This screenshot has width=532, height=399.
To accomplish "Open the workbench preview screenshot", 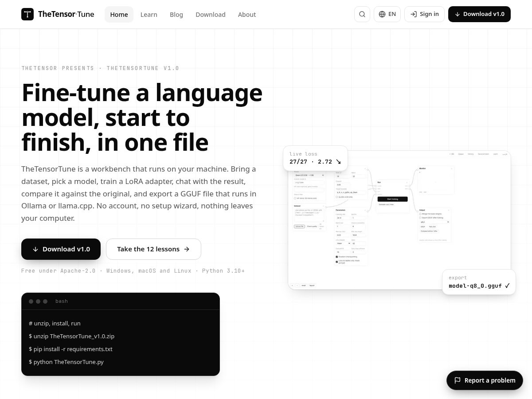I will pos(399,220).
